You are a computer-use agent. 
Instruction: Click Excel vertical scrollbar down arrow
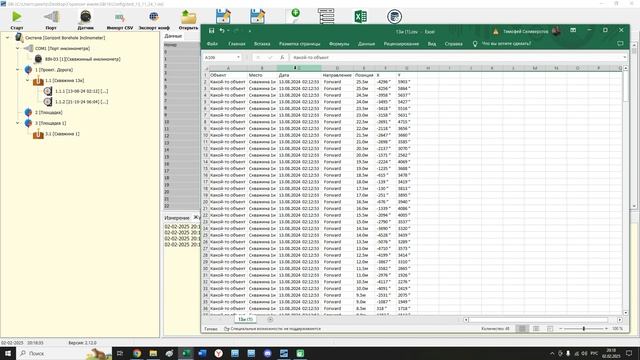click(x=626, y=312)
